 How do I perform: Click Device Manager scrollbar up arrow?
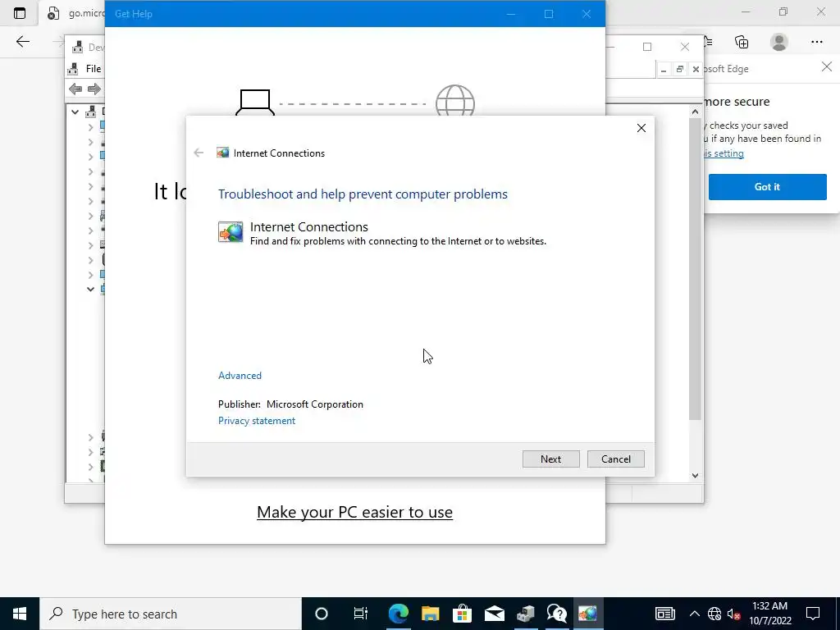click(695, 112)
